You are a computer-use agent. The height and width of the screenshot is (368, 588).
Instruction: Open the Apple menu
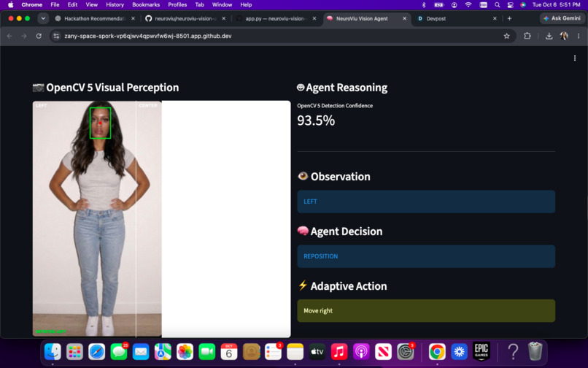click(x=10, y=5)
